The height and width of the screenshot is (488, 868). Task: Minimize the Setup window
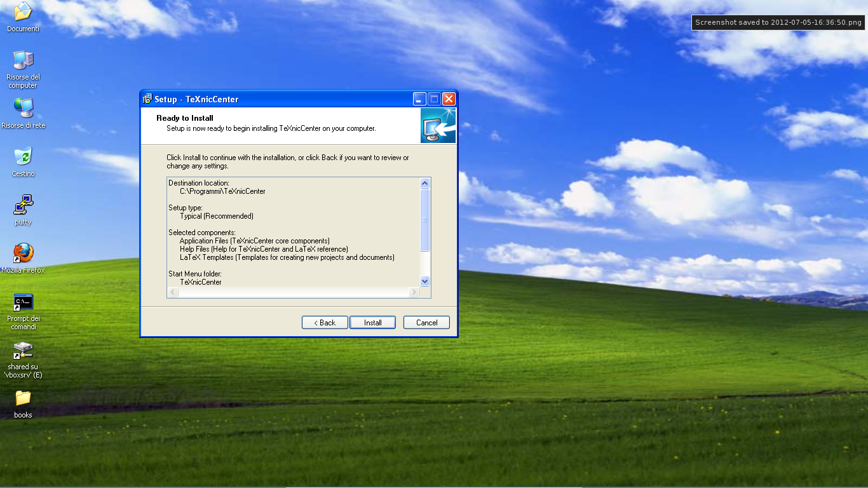coord(419,98)
